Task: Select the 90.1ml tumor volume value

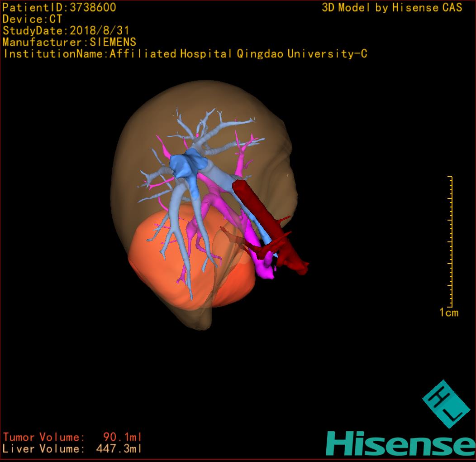Action: point(122,437)
